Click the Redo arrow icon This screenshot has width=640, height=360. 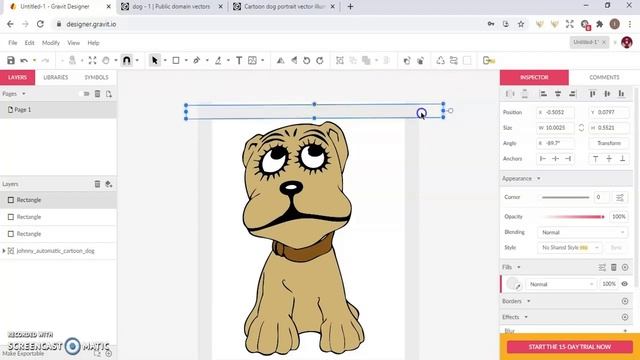[x=45, y=60]
